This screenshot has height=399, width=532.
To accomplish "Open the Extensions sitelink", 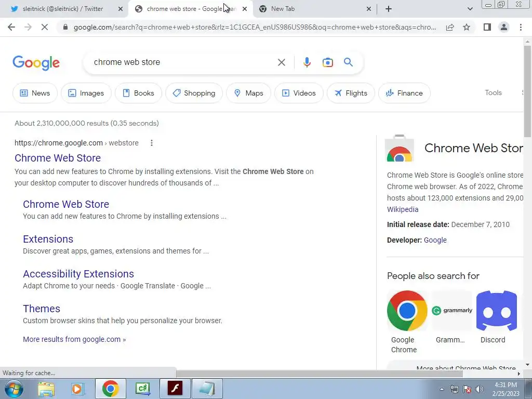I will (x=48, y=239).
